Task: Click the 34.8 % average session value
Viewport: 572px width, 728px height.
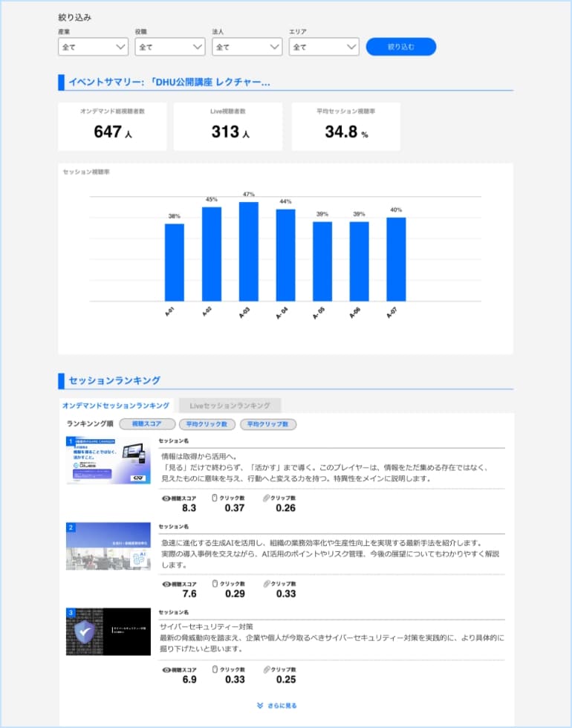Action: pos(346,132)
